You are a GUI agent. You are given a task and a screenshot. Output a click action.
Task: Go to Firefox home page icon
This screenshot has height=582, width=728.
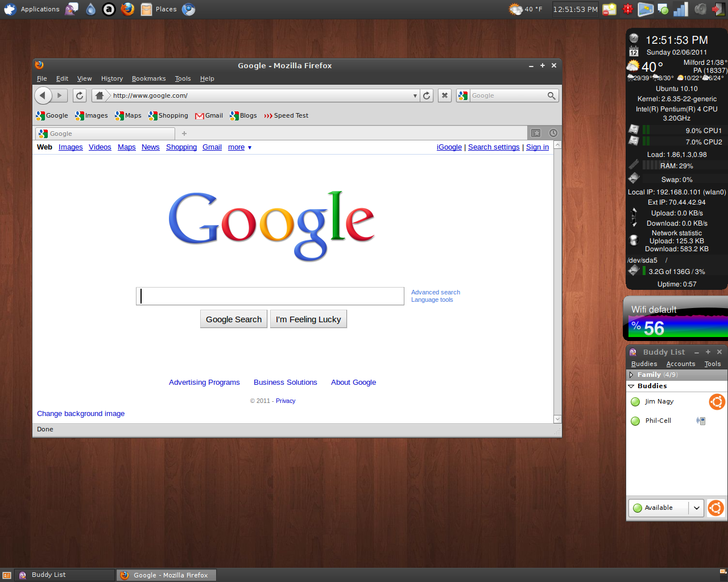(100, 95)
